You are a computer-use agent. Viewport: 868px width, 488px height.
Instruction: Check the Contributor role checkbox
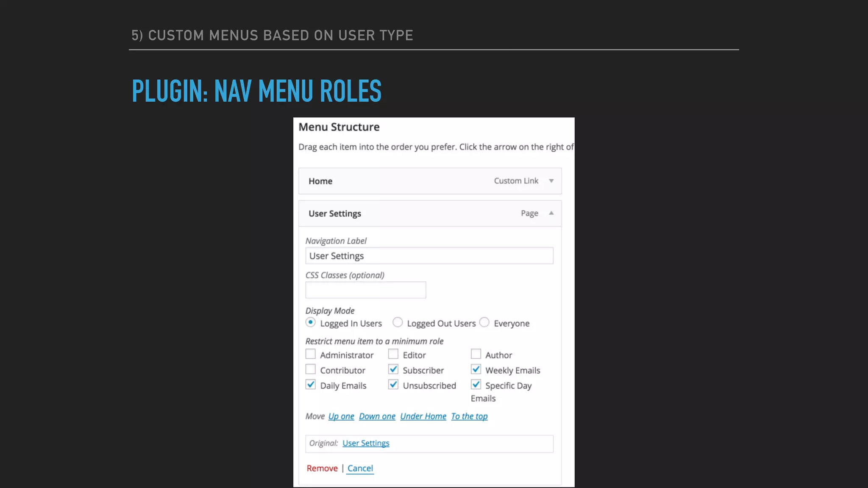(310, 369)
